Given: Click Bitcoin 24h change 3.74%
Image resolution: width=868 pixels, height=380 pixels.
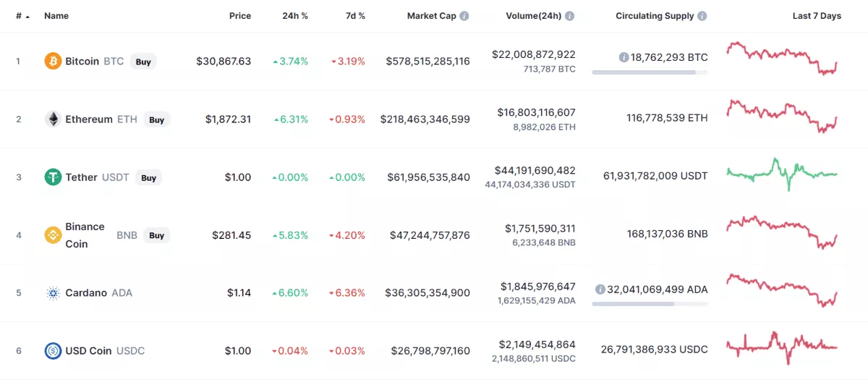Looking at the screenshot, I should tap(290, 62).
